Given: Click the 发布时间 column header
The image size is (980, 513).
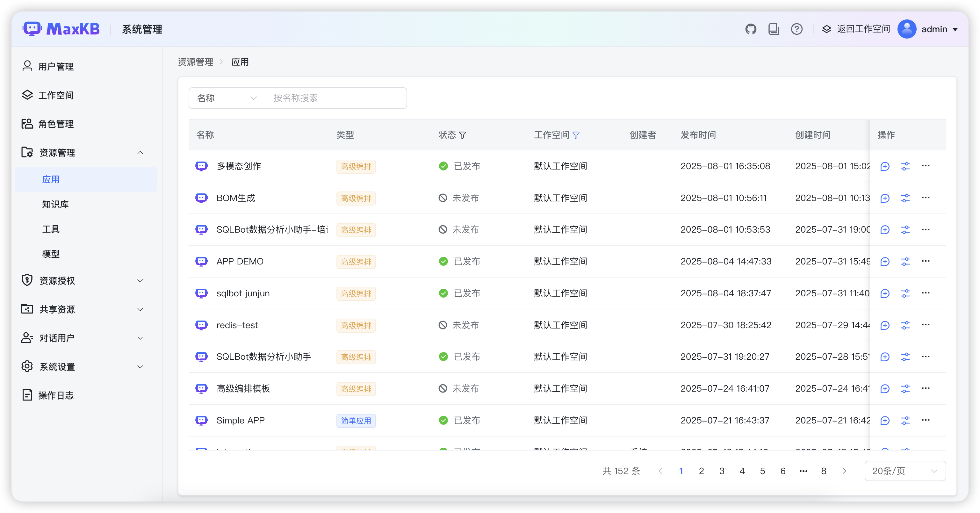Looking at the screenshot, I should [x=698, y=135].
